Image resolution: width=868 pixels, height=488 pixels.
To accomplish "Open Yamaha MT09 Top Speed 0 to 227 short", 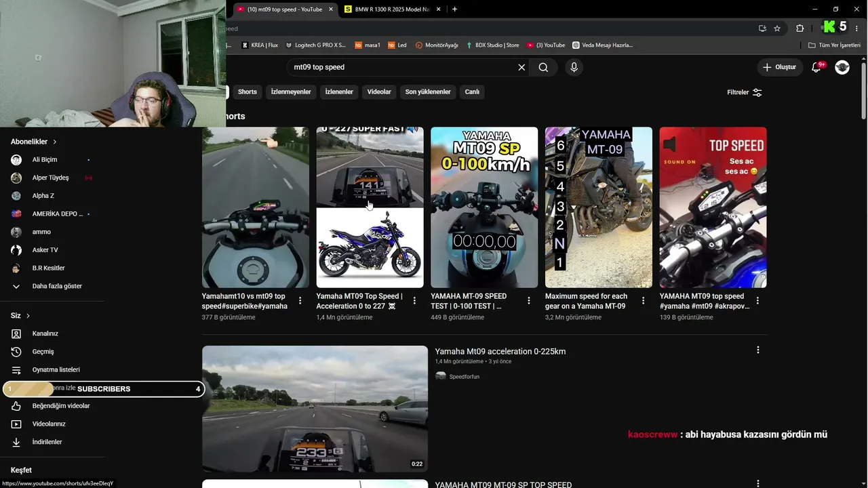I will click(370, 207).
